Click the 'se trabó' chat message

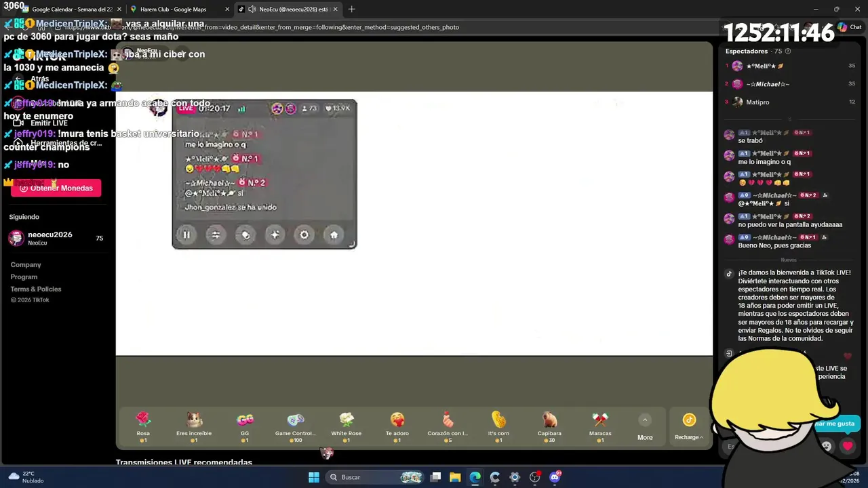pyautogui.click(x=750, y=141)
